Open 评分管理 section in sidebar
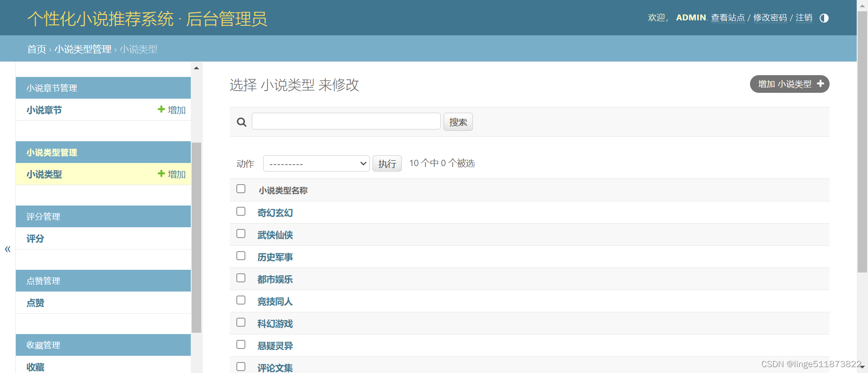Viewport: 868px width, 373px height. coord(43,217)
